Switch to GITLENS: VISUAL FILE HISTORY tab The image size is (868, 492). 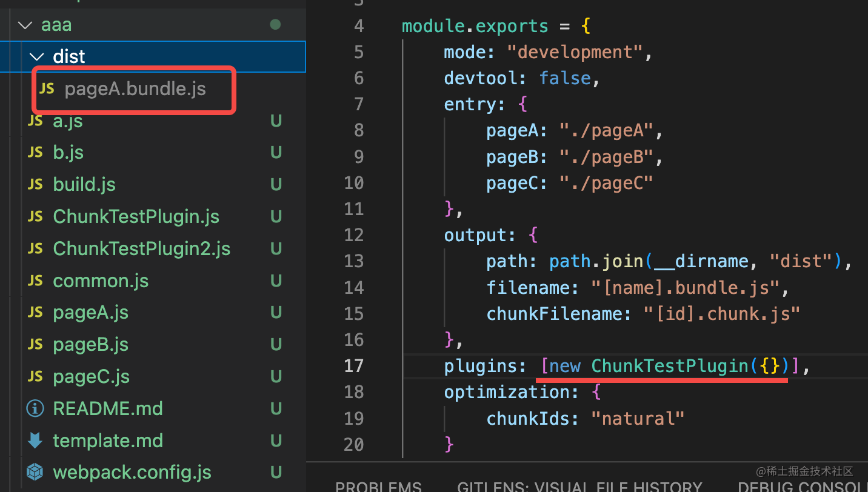[579, 487]
